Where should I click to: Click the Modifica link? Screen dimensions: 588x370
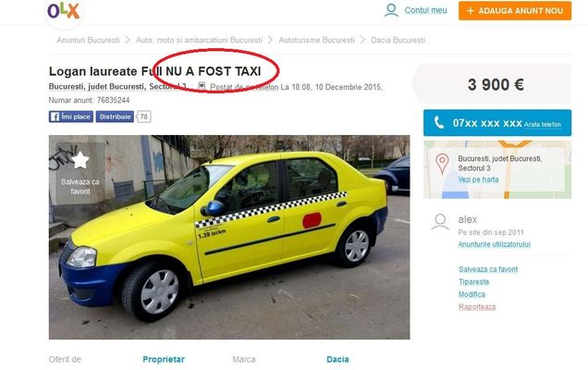click(x=472, y=294)
